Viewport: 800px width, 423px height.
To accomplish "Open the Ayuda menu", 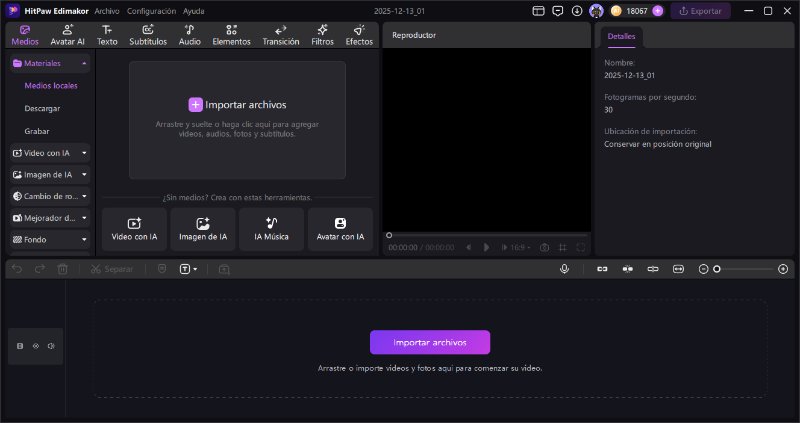I will tap(193, 11).
